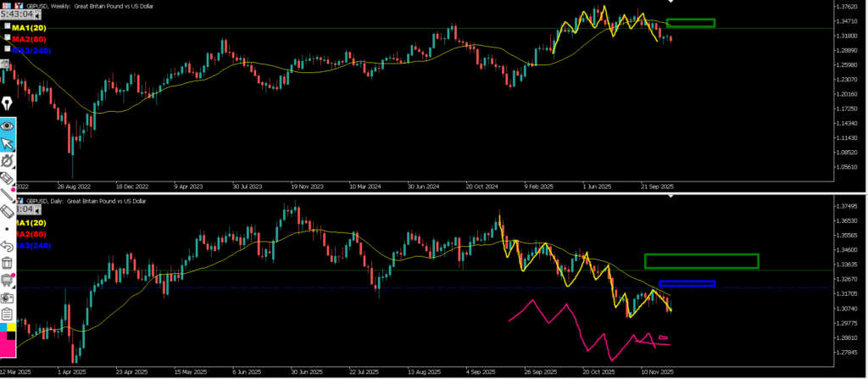Viewport: 868px width, 379px height.
Task: Click the eye visibility tool
Action: coord(8,125)
